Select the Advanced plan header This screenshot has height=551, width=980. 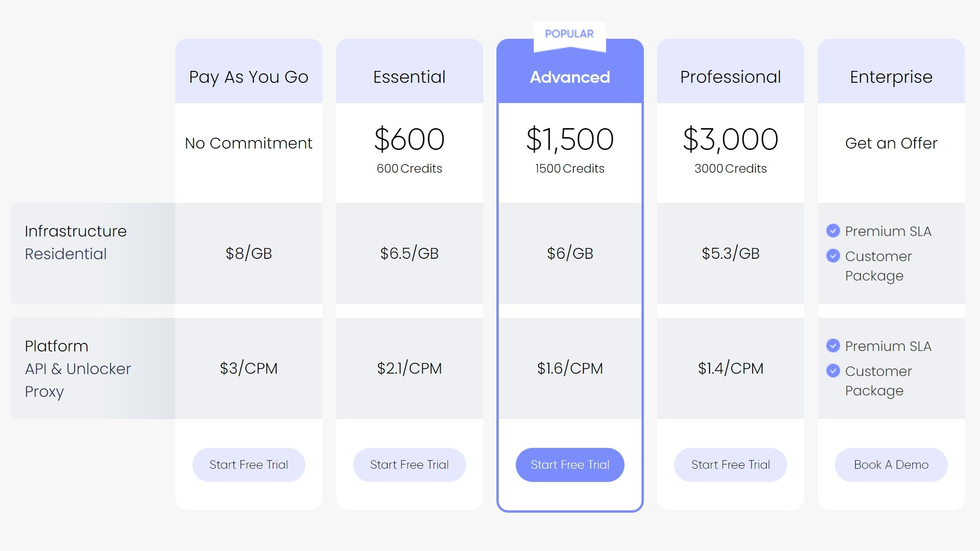tap(570, 77)
